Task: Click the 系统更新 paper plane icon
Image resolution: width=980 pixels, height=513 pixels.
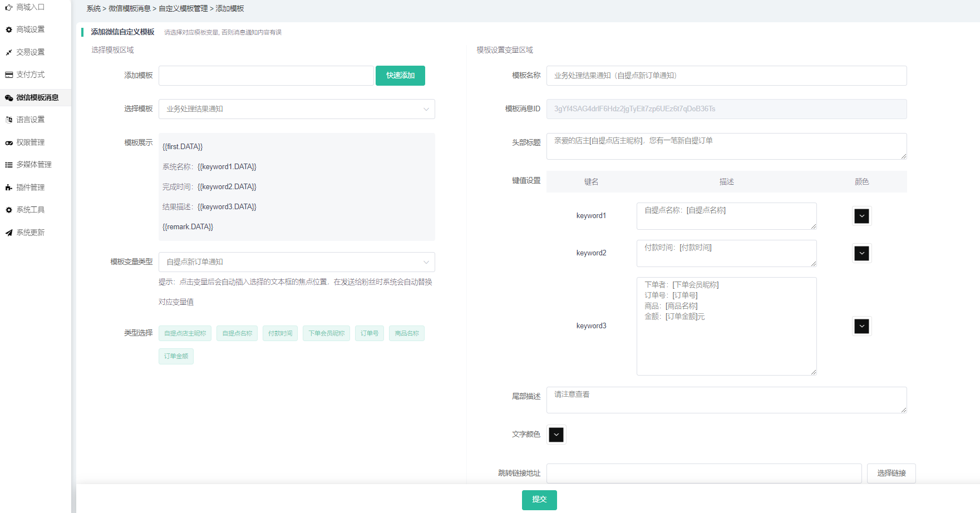Action: pyautogui.click(x=9, y=233)
